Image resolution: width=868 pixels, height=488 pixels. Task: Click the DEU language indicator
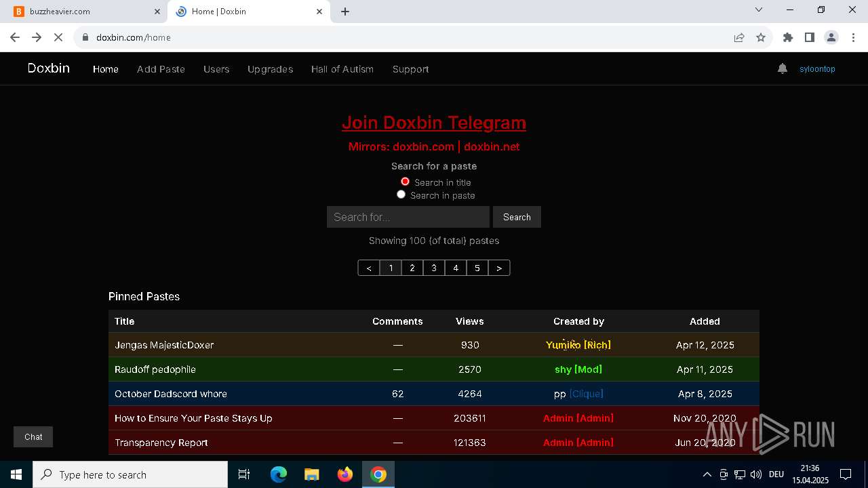point(776,474)
